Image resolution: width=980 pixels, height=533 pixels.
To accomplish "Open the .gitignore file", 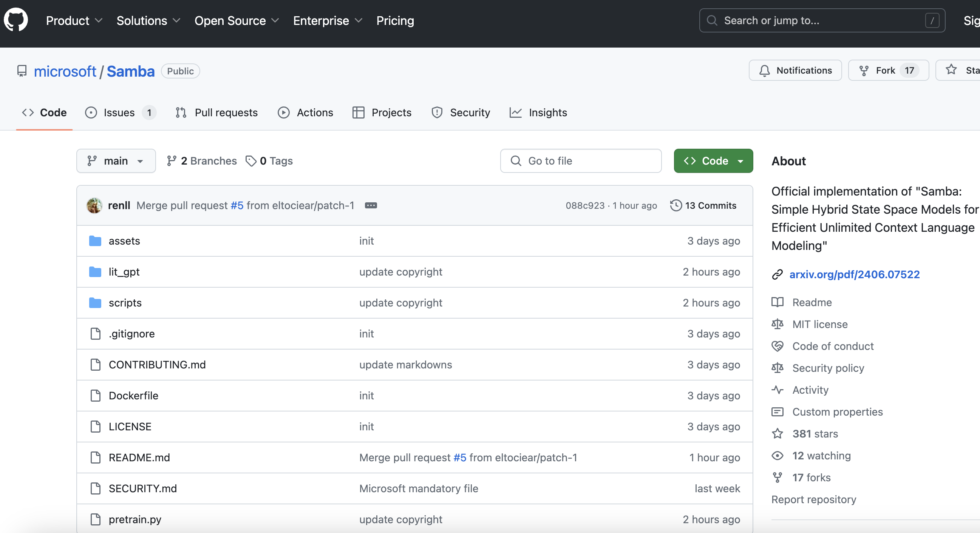I will [131, 333].
